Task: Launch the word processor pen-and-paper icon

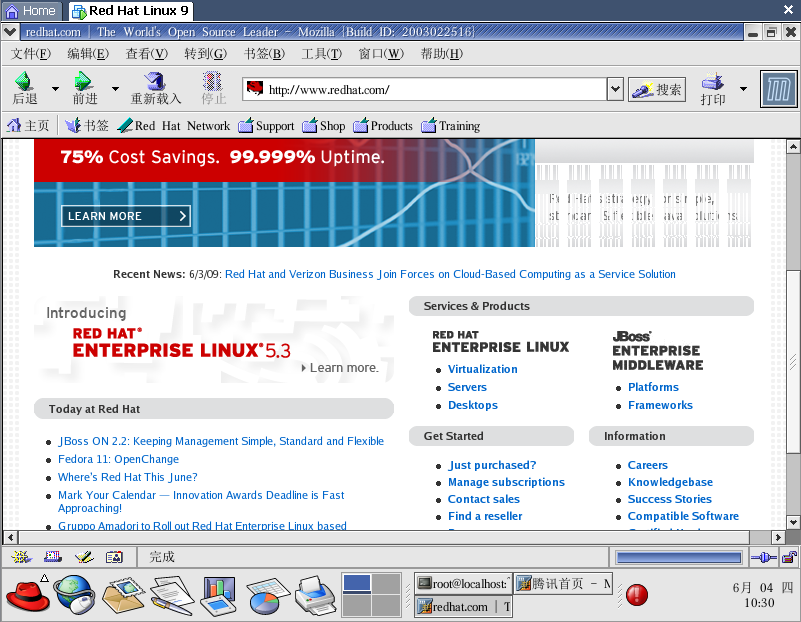Action: (x=172, y=595)
